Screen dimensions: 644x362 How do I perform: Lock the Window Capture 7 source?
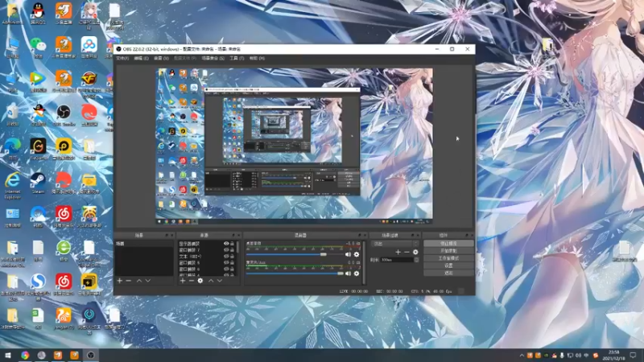tap(232, 249)
